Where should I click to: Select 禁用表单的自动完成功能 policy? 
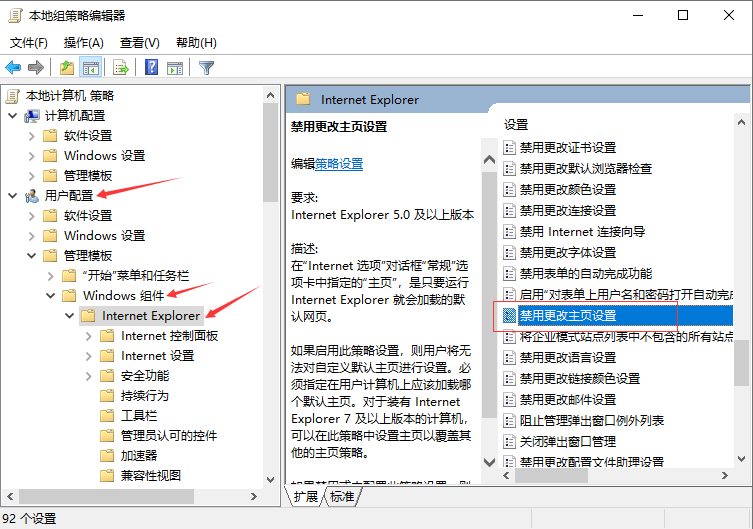(x=585, y=274)
